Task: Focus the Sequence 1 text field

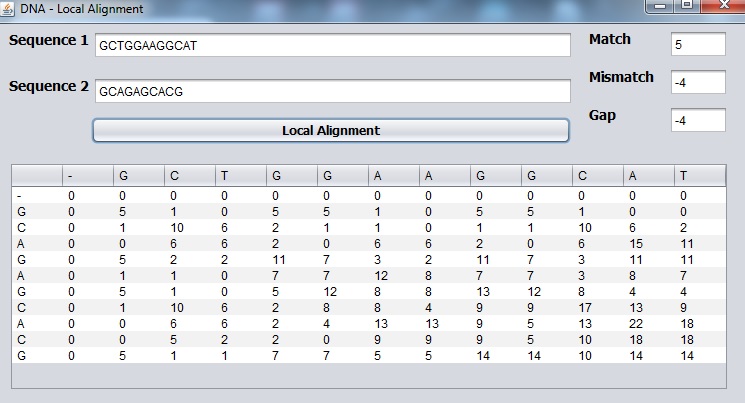Action: pyautogui.click(x=333, y=45)
